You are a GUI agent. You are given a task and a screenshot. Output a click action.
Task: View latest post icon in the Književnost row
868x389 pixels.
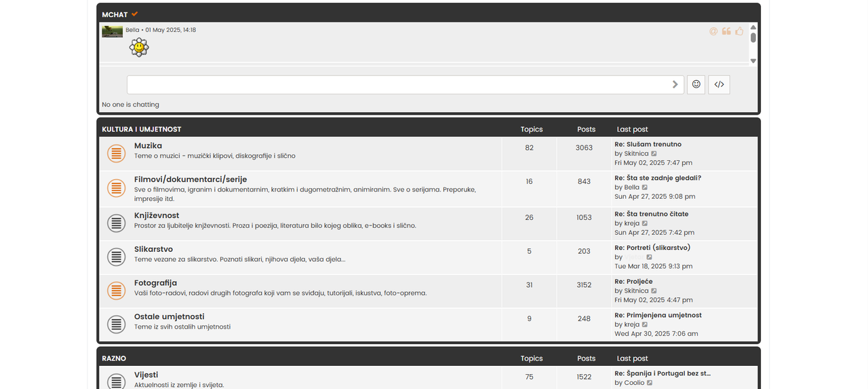[x=645, y=223]
